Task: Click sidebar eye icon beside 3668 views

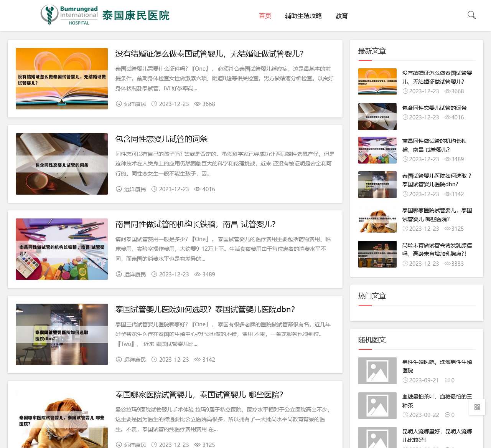Action: [x=447, y=91]
